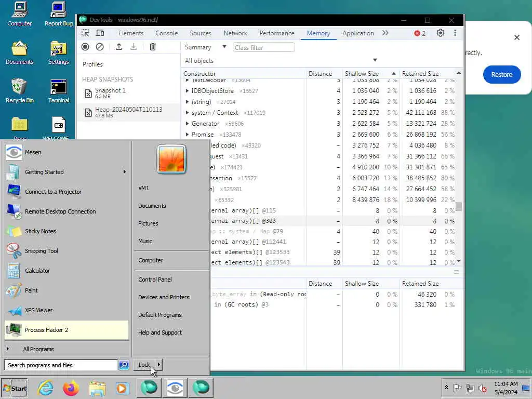532x399 pixels.
Task: Toggle the device toolbar icon
Action: coord(100,33)
